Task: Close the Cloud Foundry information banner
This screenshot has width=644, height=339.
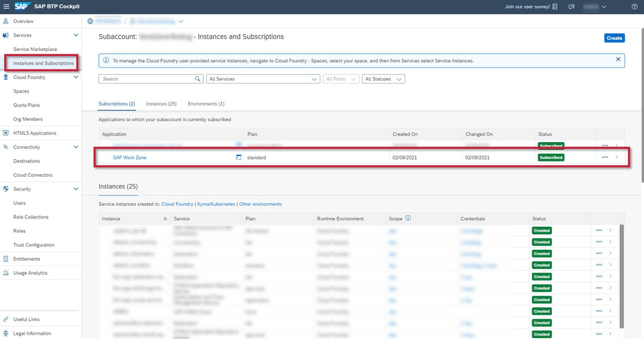Action: (x=618, y=59)
